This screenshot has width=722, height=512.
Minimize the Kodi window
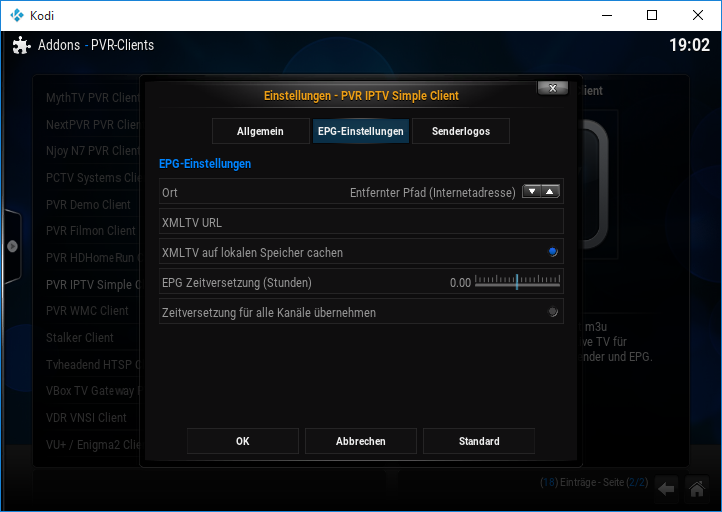click(x=607, y=15)
